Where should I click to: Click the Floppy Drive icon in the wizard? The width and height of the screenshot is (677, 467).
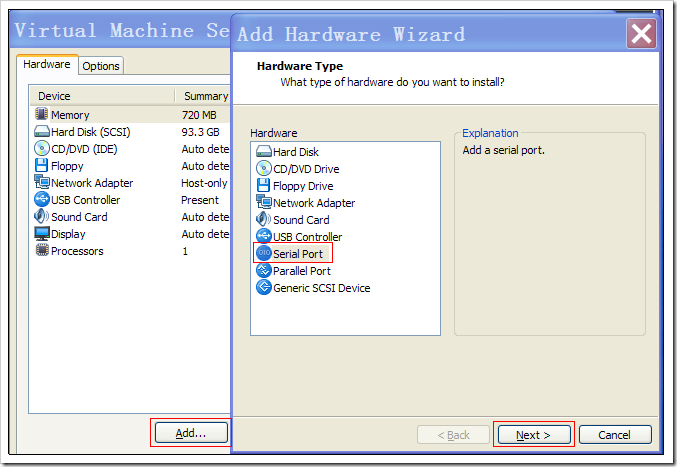click(x=263, y=185)
